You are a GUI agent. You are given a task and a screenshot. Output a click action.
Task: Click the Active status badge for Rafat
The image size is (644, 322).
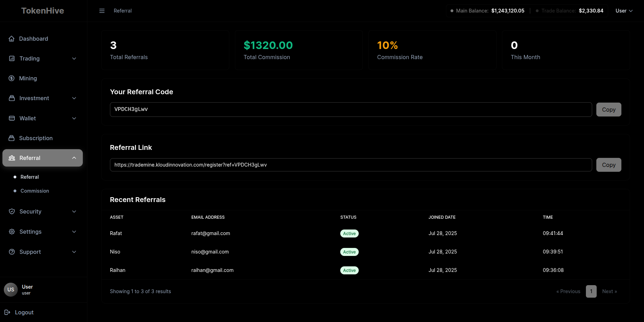pyautogui.click(x=349, y=234)
